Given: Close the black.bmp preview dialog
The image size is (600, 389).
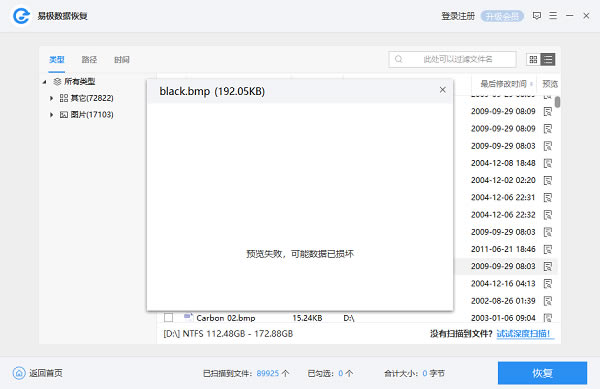Looking at the screenshot, I should pos(443,90).
